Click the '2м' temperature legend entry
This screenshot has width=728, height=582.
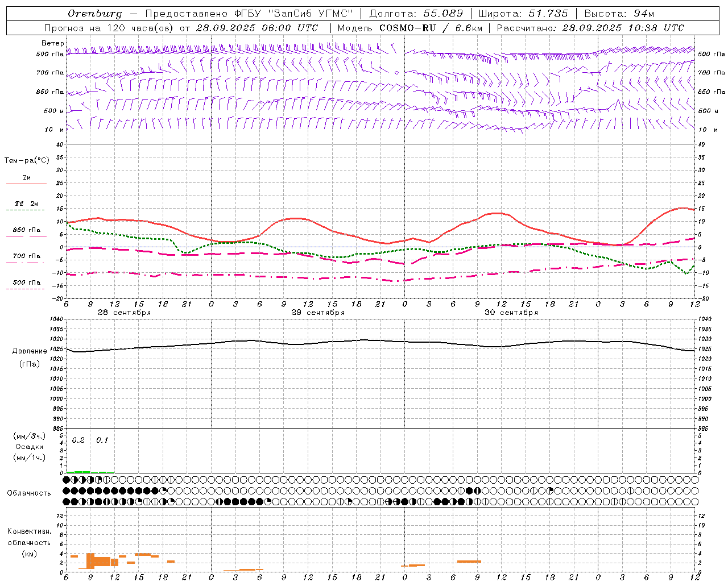coord(27,178)
